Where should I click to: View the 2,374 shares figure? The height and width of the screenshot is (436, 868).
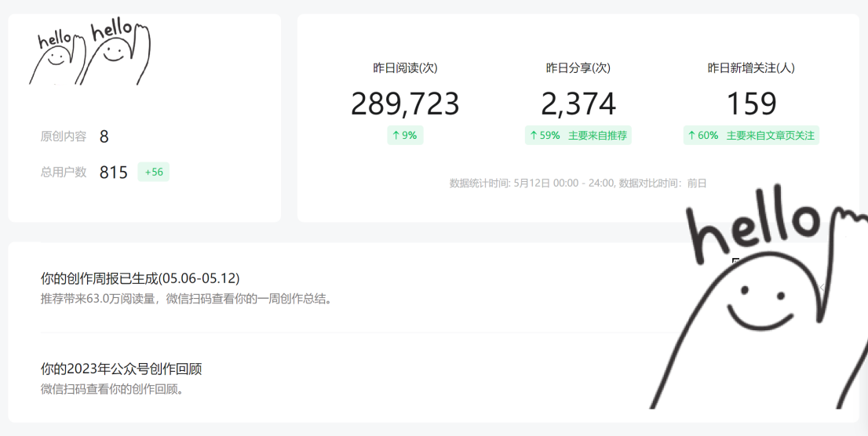coord(578,104)
